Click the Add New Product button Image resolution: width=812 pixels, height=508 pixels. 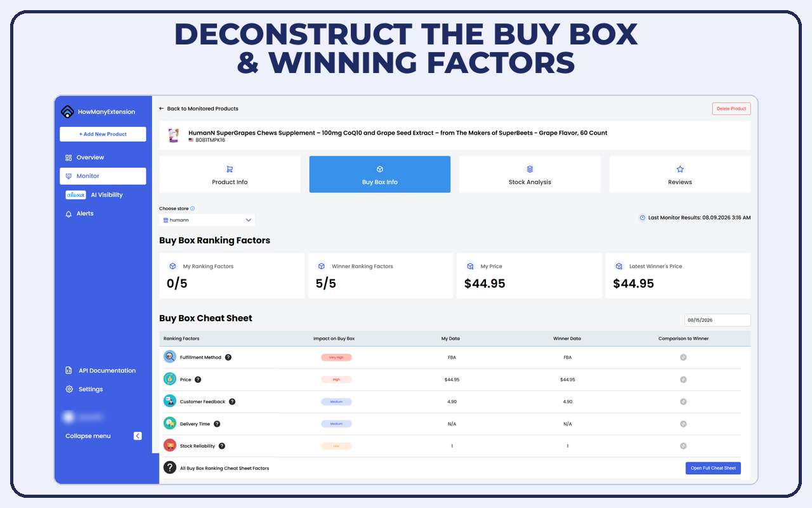coord(103,134)
